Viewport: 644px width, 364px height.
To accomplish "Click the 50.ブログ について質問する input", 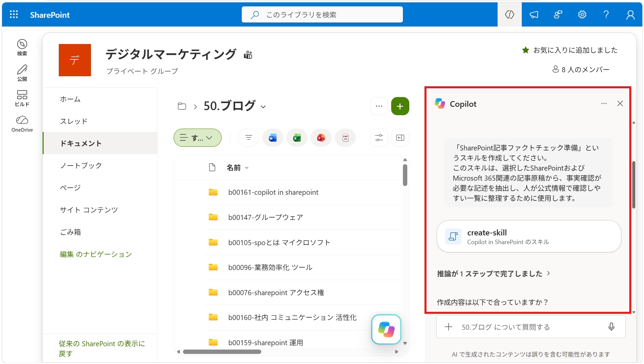I will (x=531, y=327).
